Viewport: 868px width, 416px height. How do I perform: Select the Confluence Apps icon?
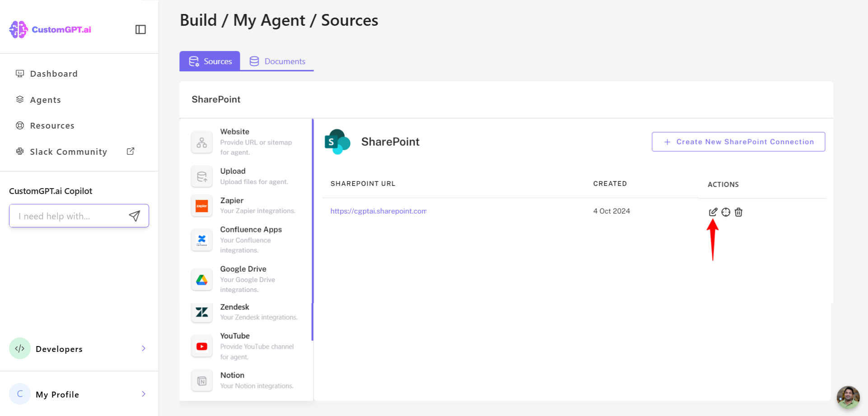pyautogui.click(x=202, y=240)
